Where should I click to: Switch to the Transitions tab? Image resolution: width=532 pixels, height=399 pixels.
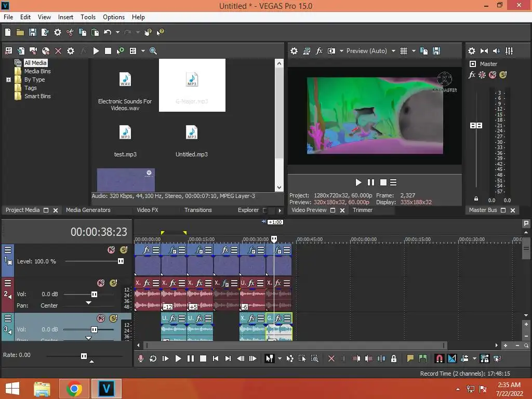pos(198,210)
